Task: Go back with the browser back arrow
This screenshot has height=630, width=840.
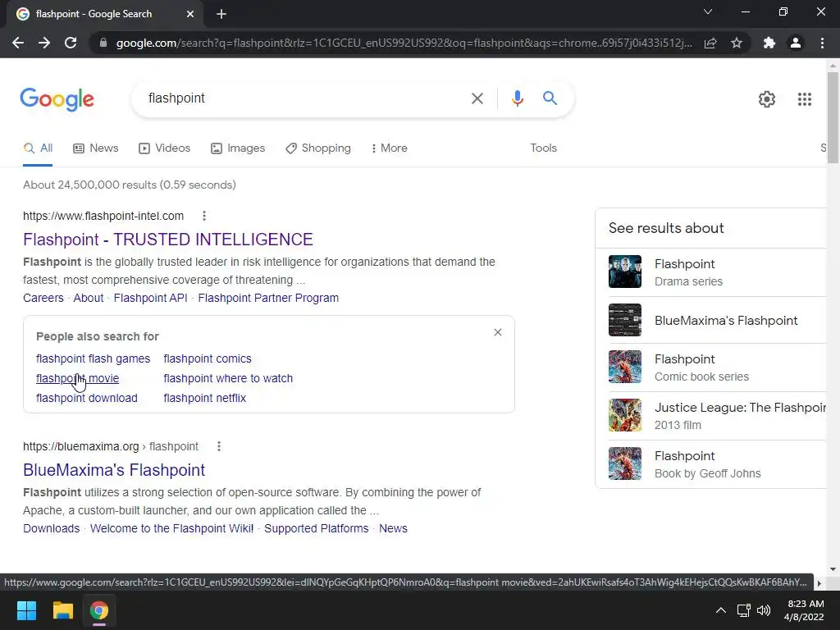Action: point(18,43)
